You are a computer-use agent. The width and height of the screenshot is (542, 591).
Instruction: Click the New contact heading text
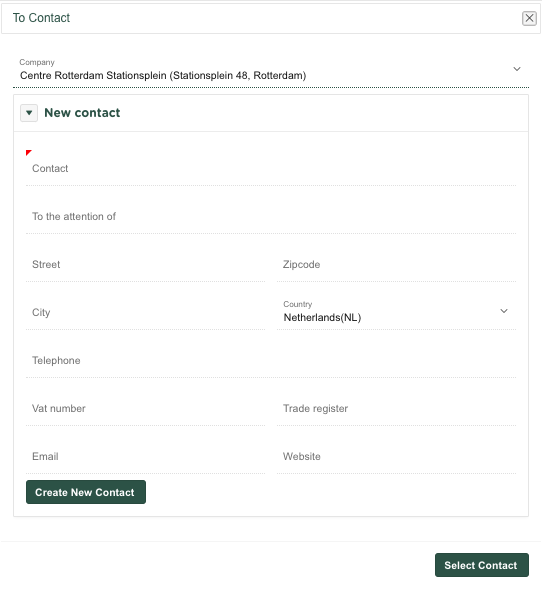coord(82,113)
